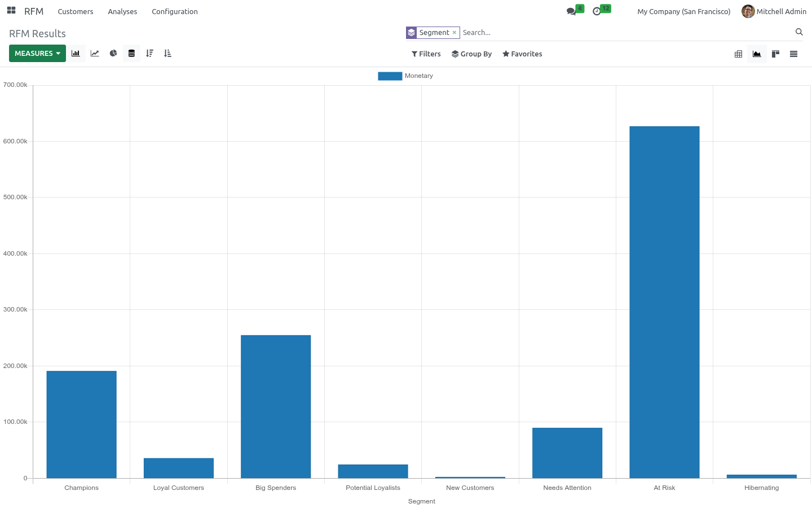Toggle the Monetary legend swatch
This screenshot has width=812, height=508.
[390, 76]
